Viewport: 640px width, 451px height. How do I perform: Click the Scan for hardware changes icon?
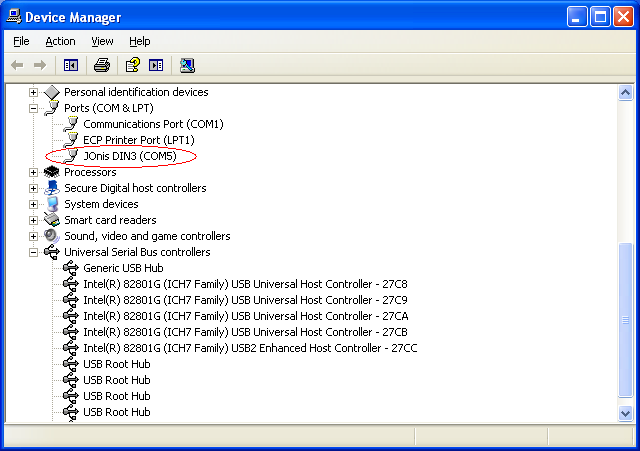tap(187, 65)
